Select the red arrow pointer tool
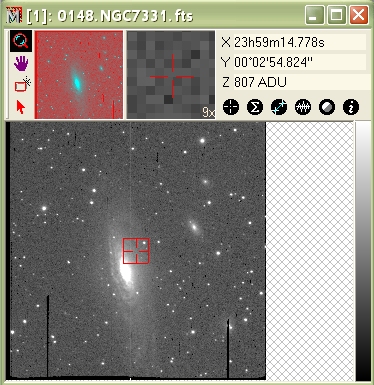 tap(21, 107)
